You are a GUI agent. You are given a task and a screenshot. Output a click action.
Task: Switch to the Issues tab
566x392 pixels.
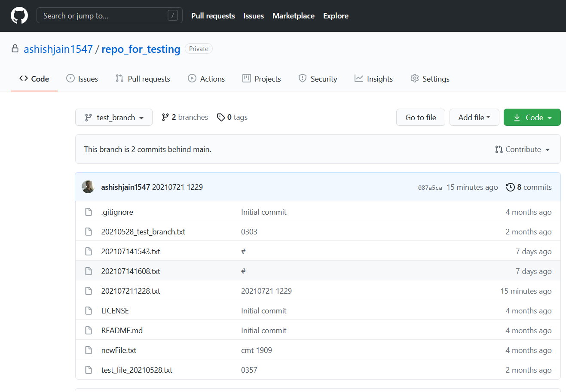click(82, 78)
